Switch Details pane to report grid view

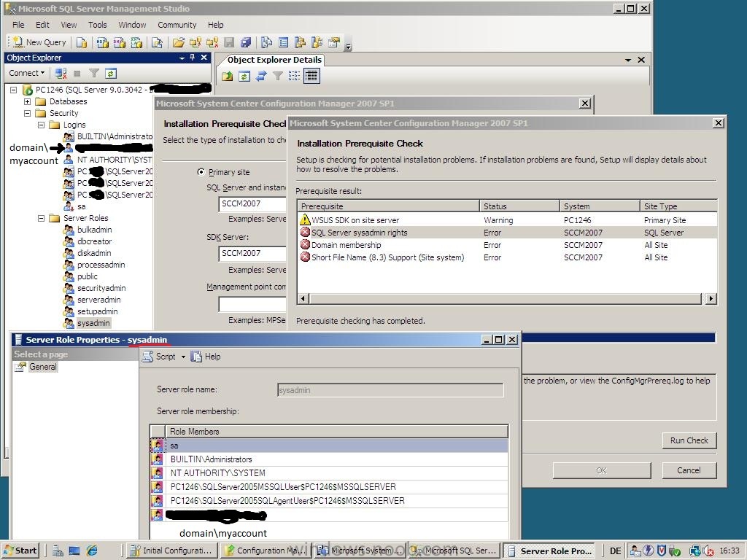coord(311,76)
